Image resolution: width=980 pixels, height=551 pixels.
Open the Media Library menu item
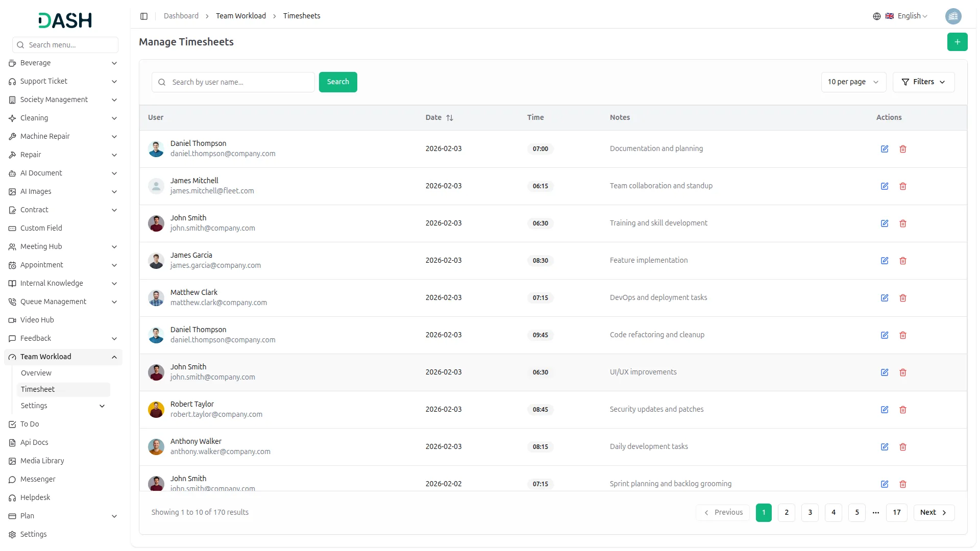click(63, 461)
